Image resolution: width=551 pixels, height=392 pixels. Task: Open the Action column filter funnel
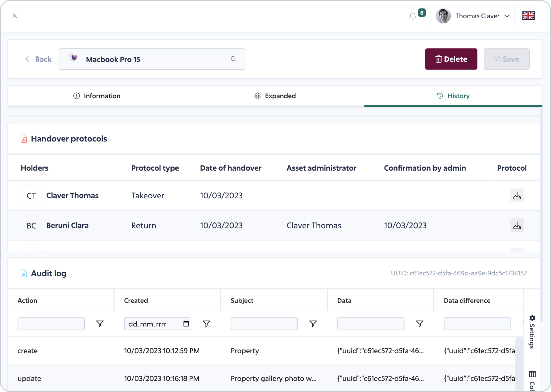coord(100,324)
